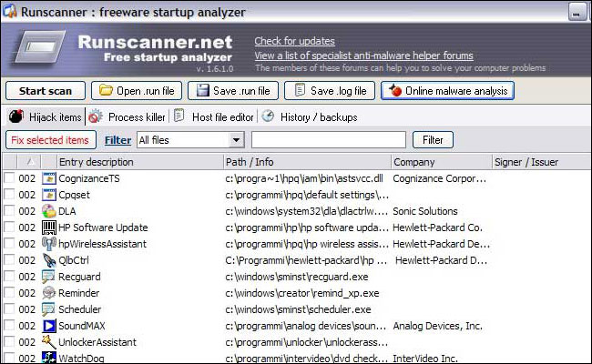
Task: Click the DLA disc icon
Action: pyautogui.click(x=48, y=211)
